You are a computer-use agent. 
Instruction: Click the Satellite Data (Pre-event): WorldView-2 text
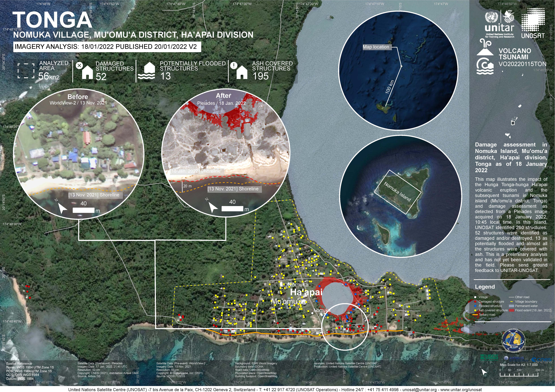tap(181, 363)
